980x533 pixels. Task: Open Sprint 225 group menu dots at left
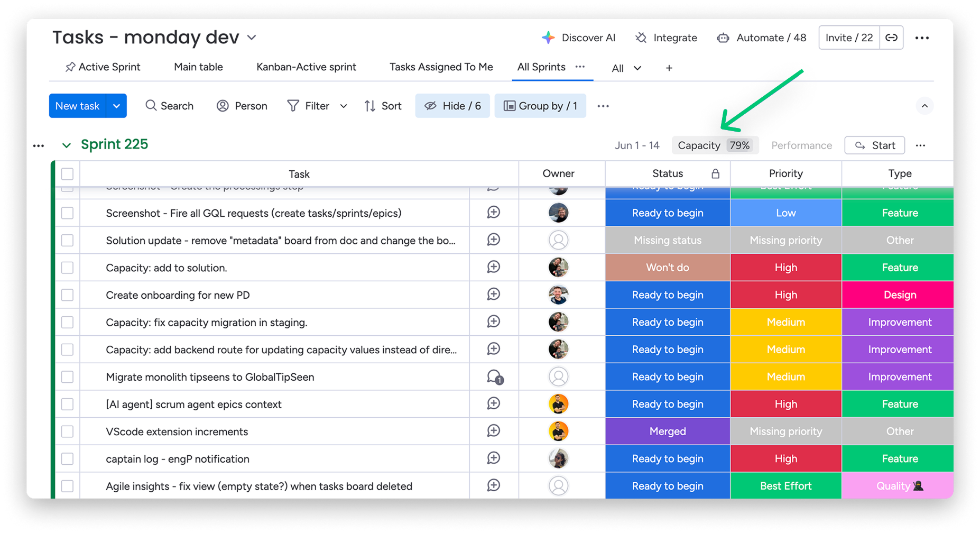(x=39, y=145)
